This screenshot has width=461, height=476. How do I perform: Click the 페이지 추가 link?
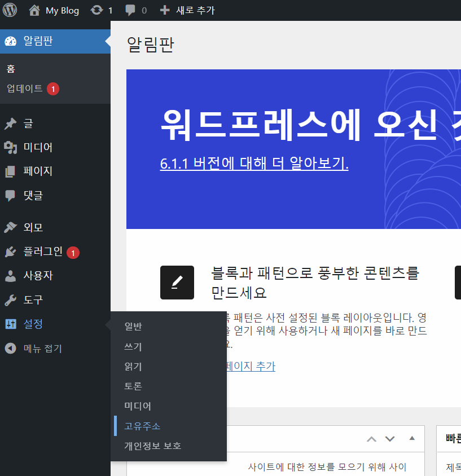pyautogui.click(x=251, y=366)
